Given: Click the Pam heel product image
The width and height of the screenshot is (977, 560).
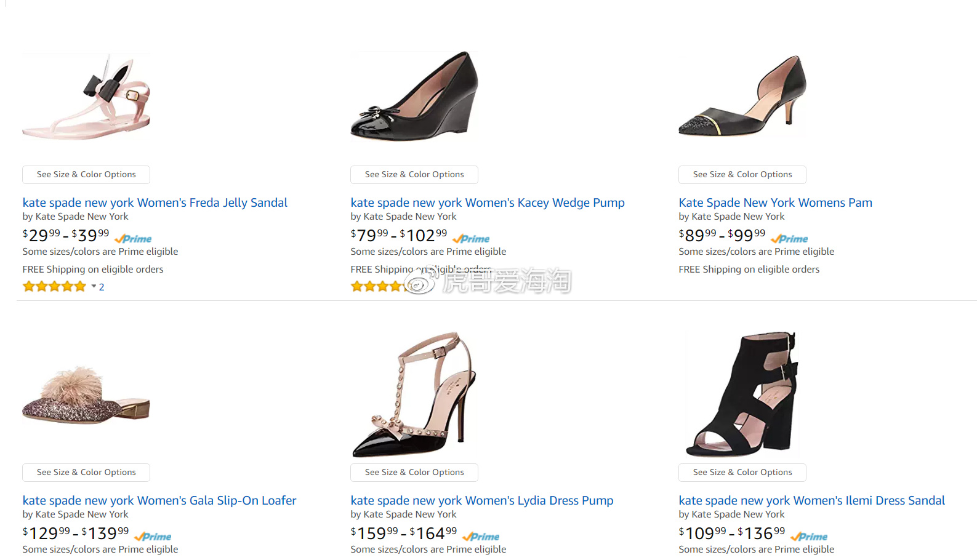Looking at the screenshot, I should click(742, 97).
